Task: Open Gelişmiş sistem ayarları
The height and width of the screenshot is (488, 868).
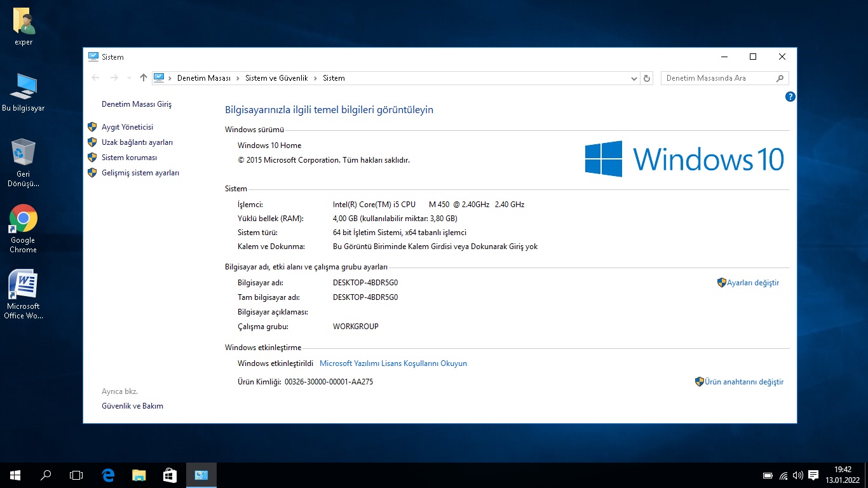Action: click(x=140, y=173)
